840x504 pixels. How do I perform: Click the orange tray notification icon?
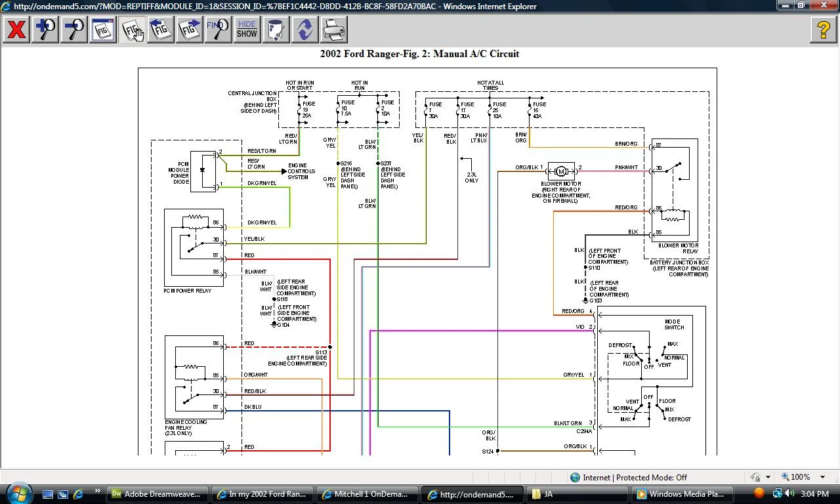pos(759,493)
